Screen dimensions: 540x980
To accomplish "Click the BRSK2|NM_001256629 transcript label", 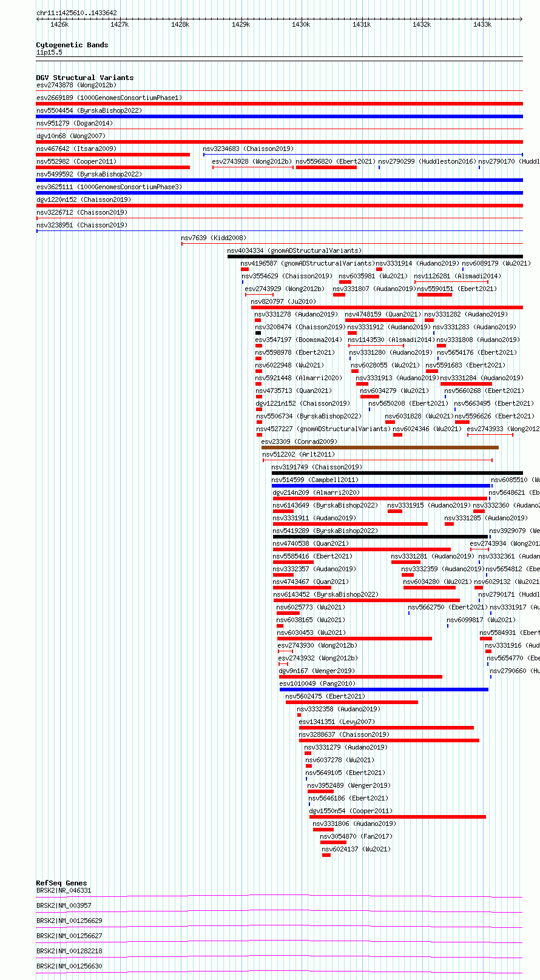I will (x=69, y=921).
